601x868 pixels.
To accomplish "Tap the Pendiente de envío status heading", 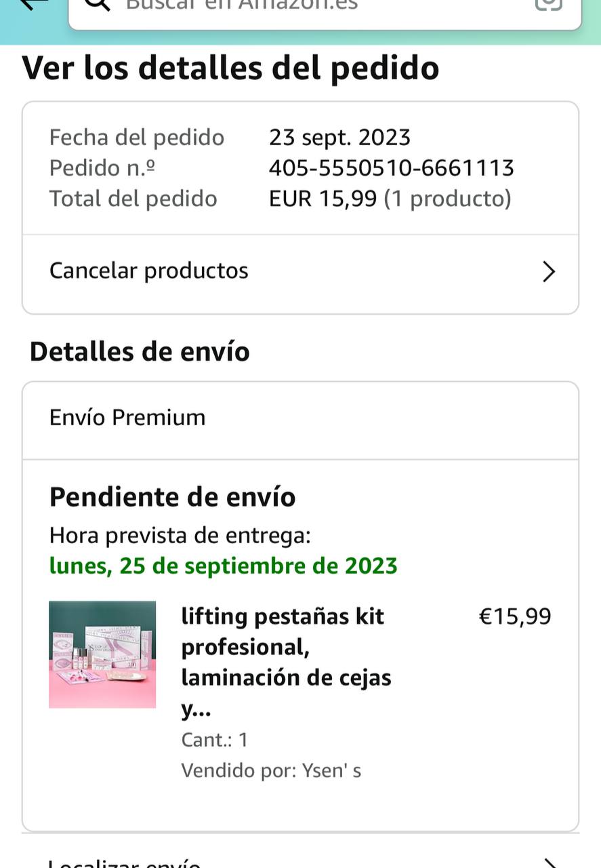I will (172, 498).
